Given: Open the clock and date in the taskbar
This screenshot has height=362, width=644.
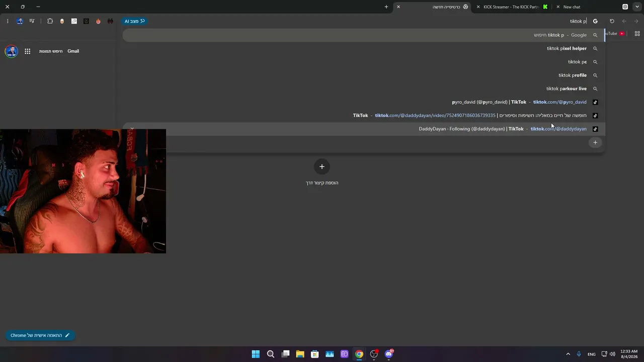Looking at the screenshot, I should coord(629,354).
